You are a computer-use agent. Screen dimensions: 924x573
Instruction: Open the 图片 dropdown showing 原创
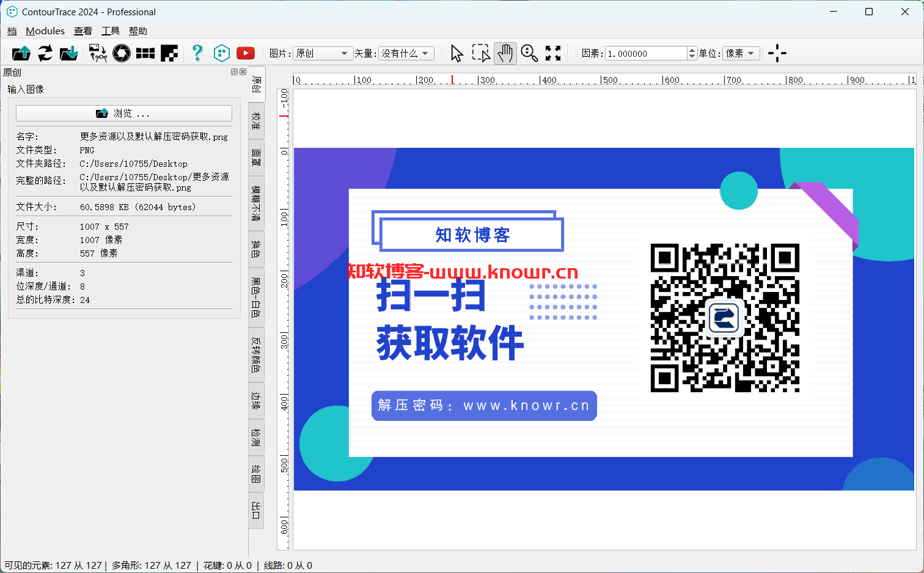[x=323, y=53]
